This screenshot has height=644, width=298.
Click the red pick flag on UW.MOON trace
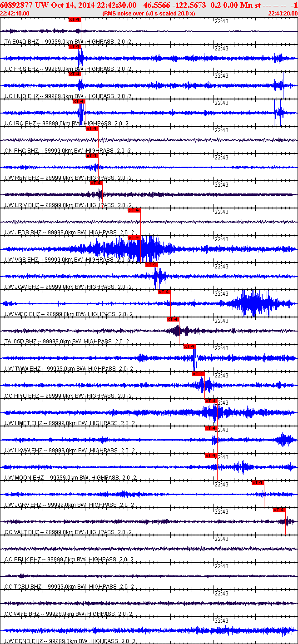pos(211,456)
